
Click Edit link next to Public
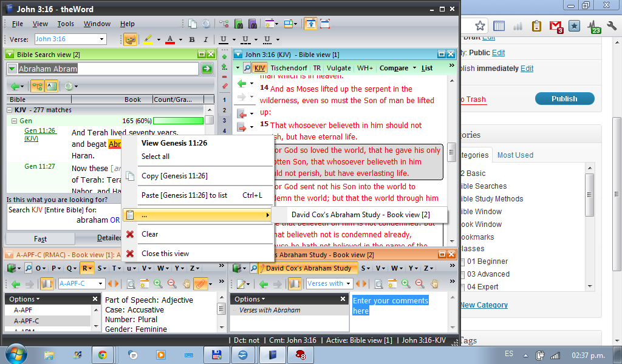pyautogui.click(x=498, y=53)
